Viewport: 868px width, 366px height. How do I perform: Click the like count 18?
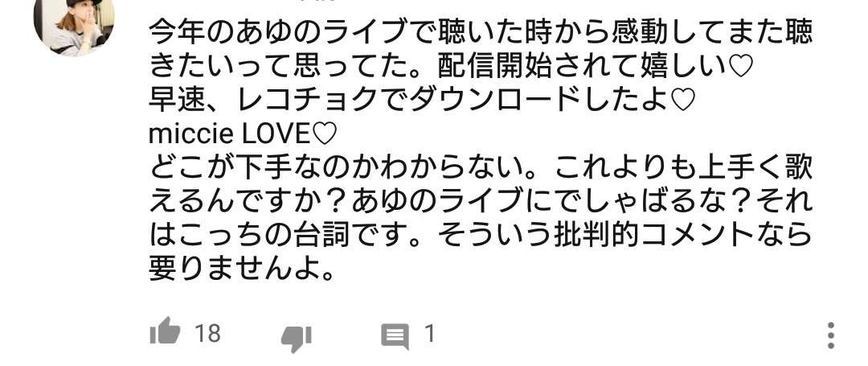[x=207, y=333]
